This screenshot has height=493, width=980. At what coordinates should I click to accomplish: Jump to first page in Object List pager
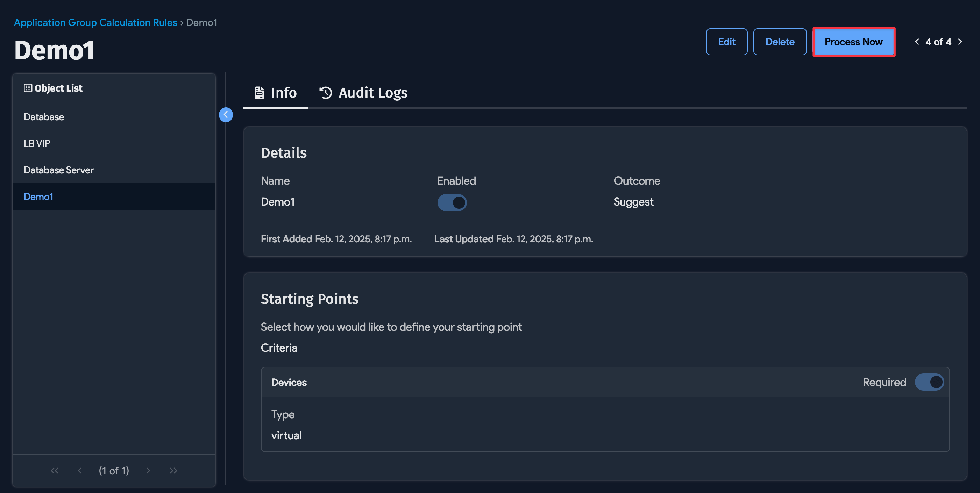click(x=55, y=471)
